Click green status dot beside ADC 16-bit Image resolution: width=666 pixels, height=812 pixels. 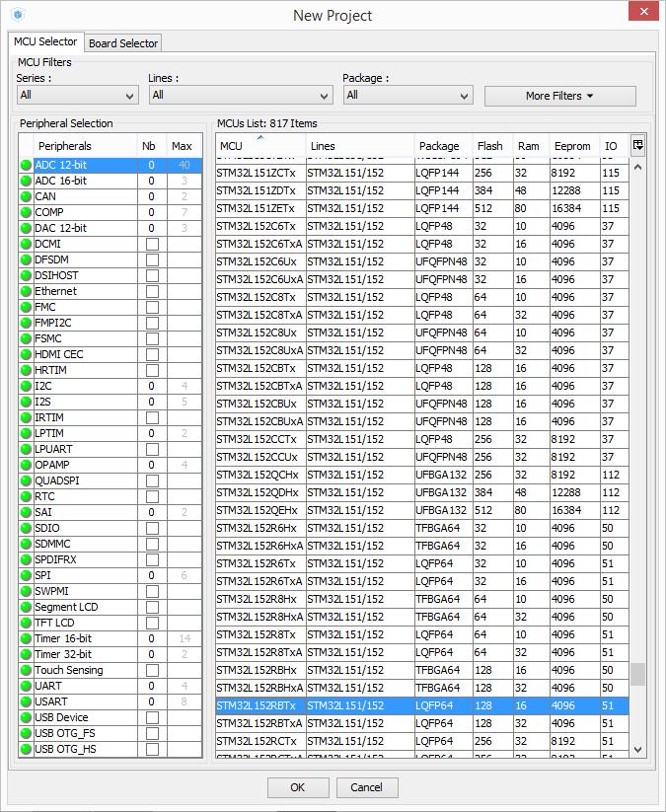pyautogui.click(x=26, y=181)
